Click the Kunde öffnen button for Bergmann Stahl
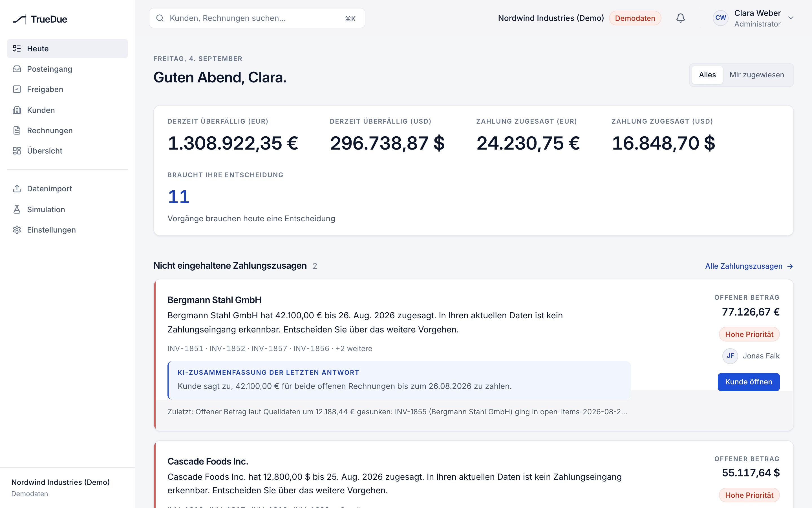The width and height of the screenshot is (812, 508). (x=749, y=382)
